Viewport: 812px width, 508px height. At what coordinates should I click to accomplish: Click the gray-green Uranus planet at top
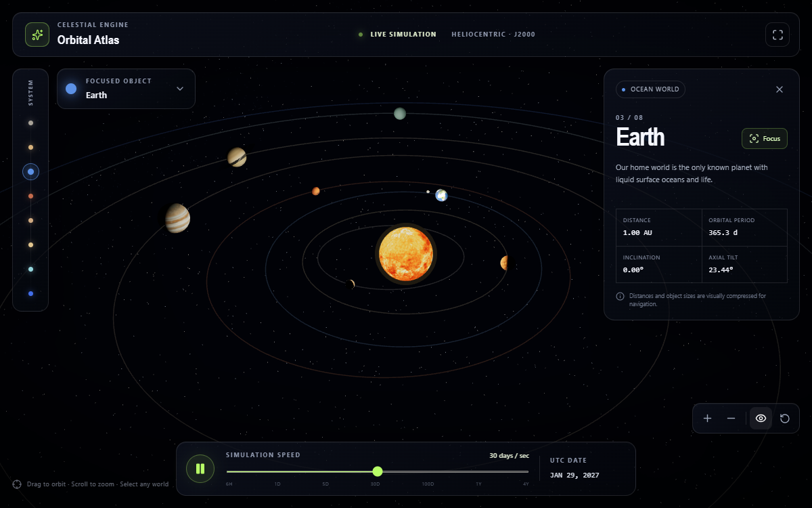[x=400, y=114]
